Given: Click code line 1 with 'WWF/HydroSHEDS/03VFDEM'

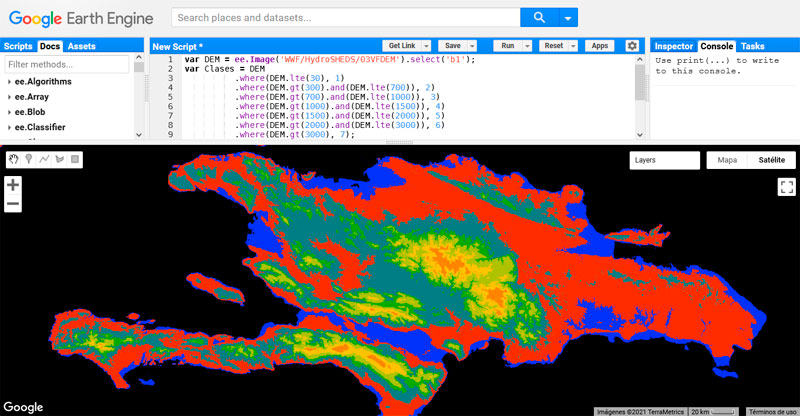Looking at the screenshot, I should [x=330, y=59].
